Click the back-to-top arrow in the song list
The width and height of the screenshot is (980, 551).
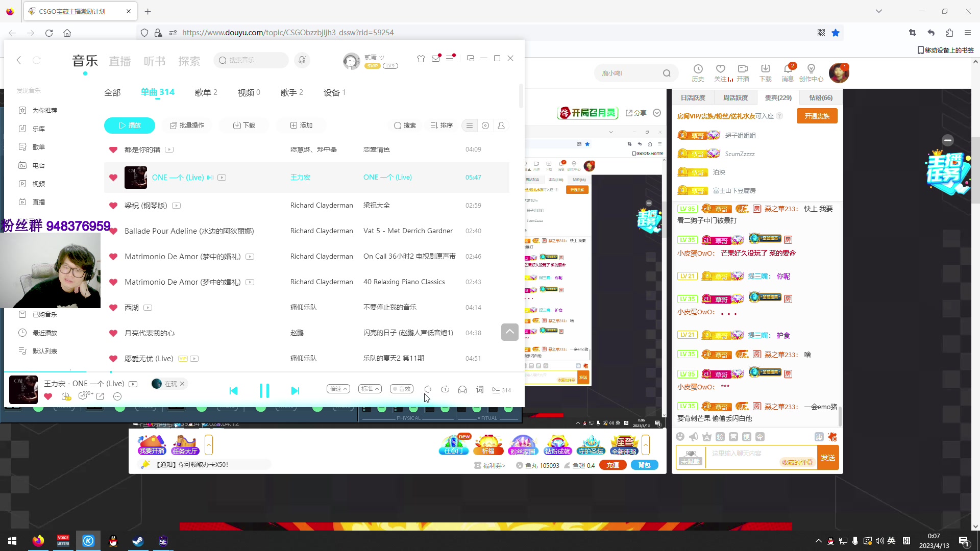tap(510, 332)
